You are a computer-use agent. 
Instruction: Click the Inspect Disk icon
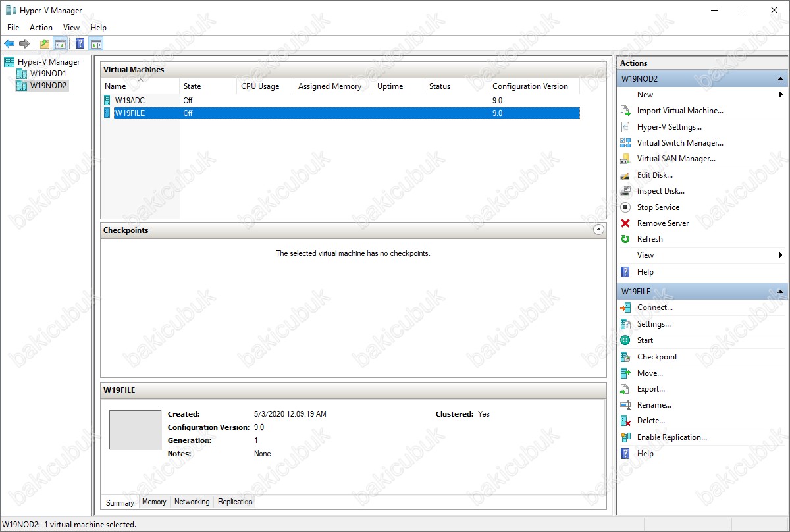(625, 191)
